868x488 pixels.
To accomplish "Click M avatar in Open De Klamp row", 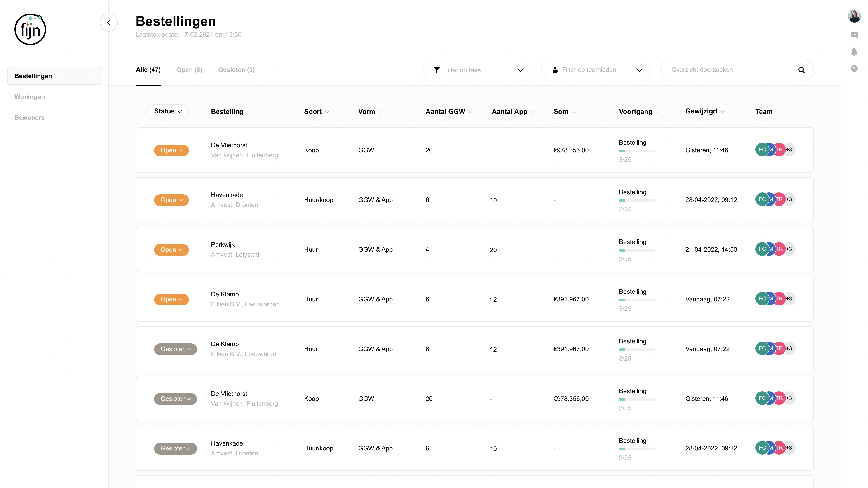I will tap(771, 299).
